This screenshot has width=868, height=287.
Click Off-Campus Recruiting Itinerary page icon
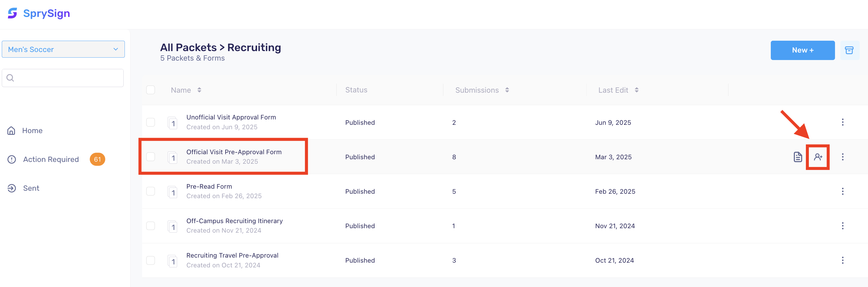pos(172,226)
